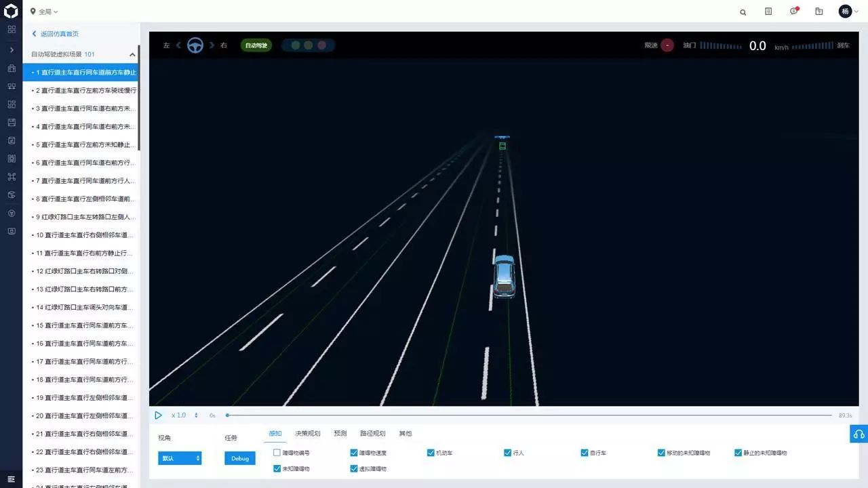The width and height of the screenshot is (868, 488).
Task: Open the layers stack icon in left rail
Action: point(12,195)
